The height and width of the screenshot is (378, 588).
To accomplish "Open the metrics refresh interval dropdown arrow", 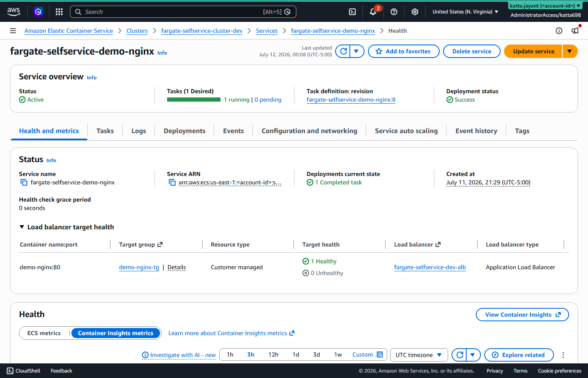I will tap(473, 355).
